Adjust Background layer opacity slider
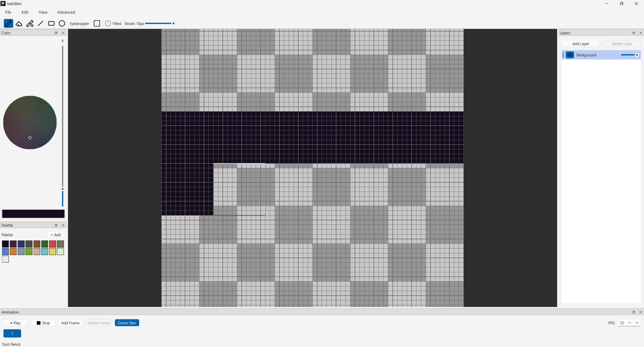 (x=630, y=55)
